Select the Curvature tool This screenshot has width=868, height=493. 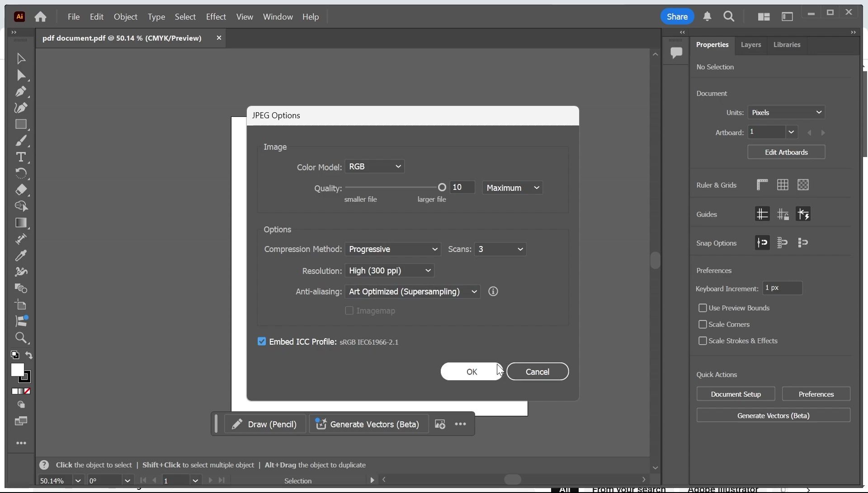click(x=21, y=108)
